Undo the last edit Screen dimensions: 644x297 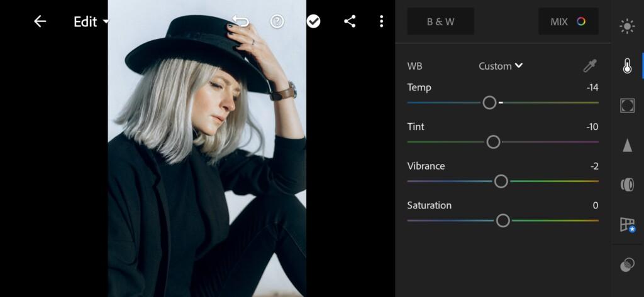coord(240,21)
